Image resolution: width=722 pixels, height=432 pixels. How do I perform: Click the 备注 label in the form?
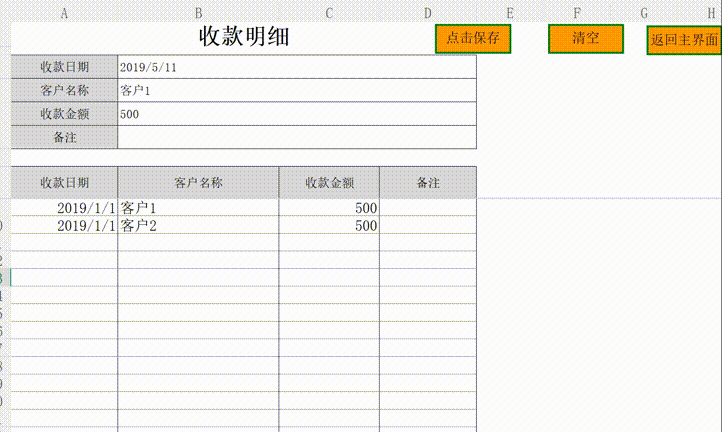[64, 137]
